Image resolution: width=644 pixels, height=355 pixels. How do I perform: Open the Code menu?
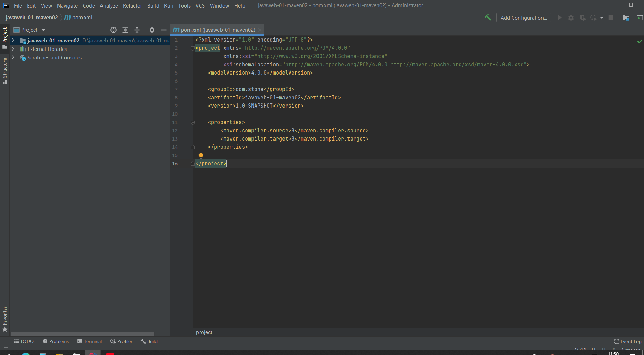point(89,5)
